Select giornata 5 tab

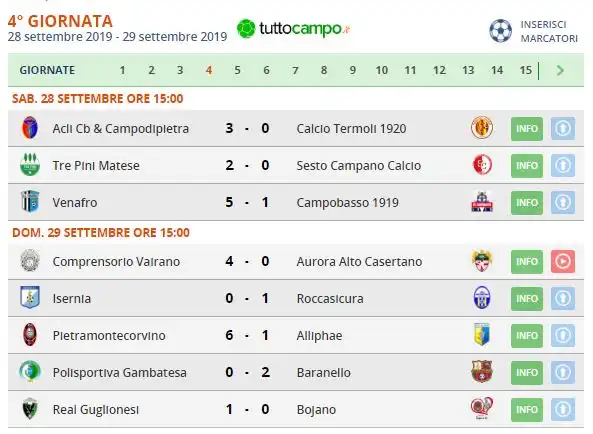(x=237, y=70)
